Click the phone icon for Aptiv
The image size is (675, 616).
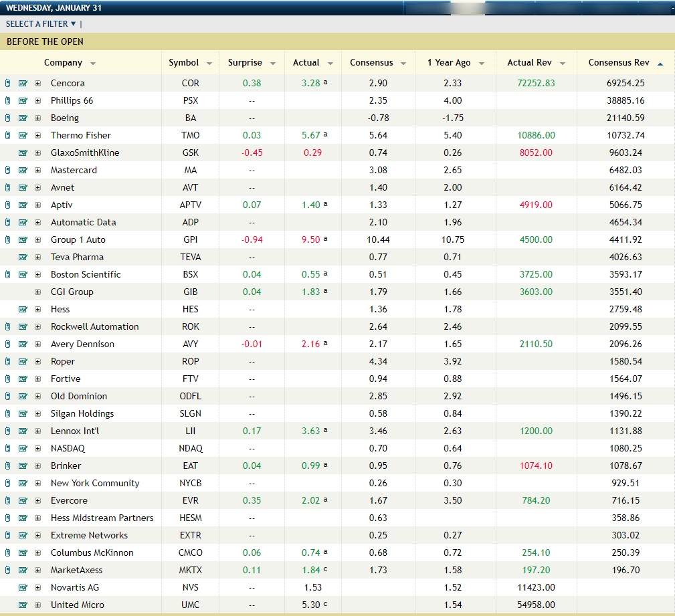(x=7, y=205)
